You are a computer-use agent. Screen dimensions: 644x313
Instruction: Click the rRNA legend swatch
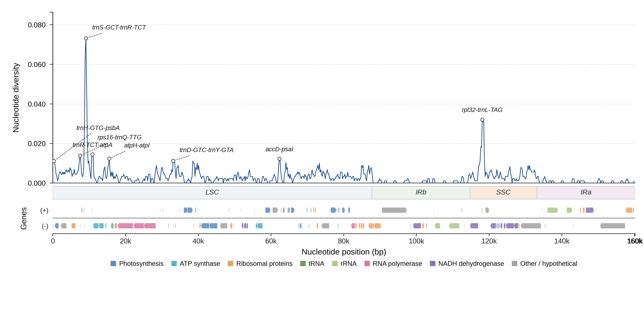[x=335, y=264]
